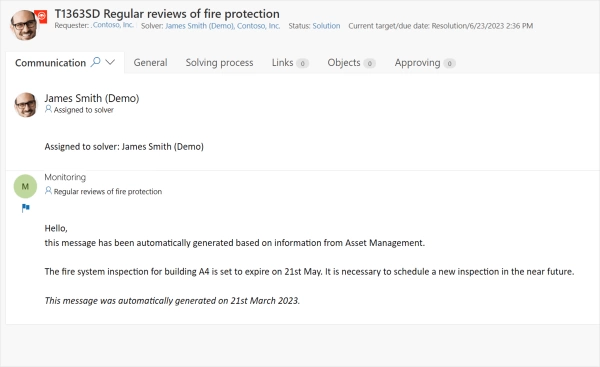This screenshot has height=367, width=600.
Task: Click the ticket title T1363SD Regular reviews
Action: tap(167, 14)
